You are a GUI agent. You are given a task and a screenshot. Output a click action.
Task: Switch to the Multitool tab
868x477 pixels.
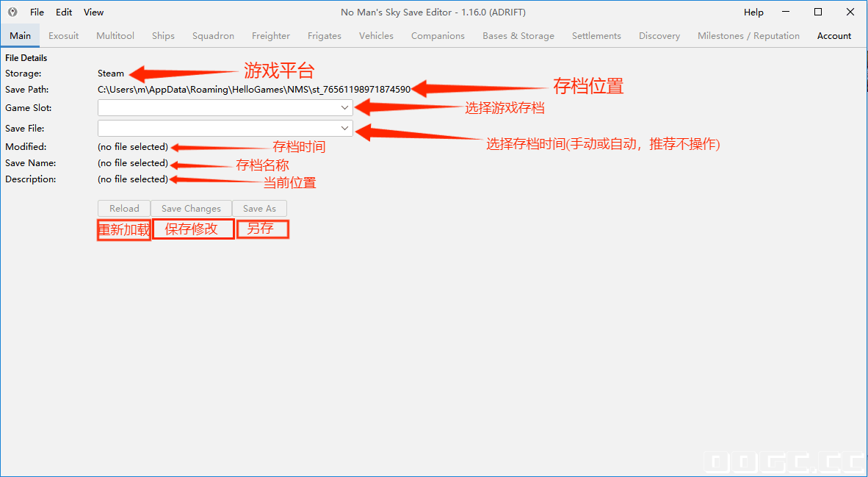click(x=115, y=36)
